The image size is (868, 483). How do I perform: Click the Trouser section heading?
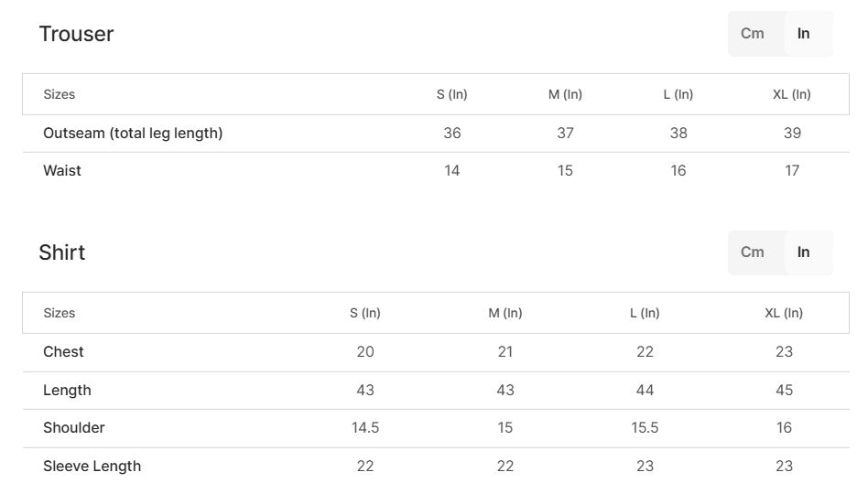click(x=76, y=34)
